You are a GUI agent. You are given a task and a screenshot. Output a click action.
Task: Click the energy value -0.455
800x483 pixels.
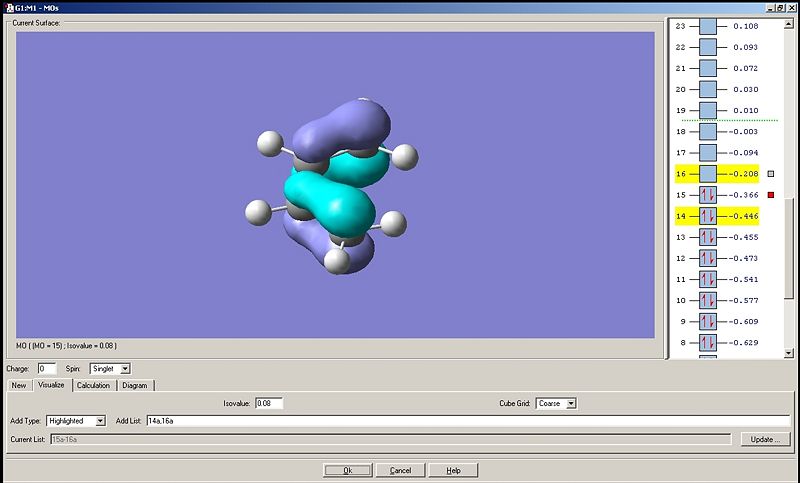pyautogui.click(x=744, y=237)
